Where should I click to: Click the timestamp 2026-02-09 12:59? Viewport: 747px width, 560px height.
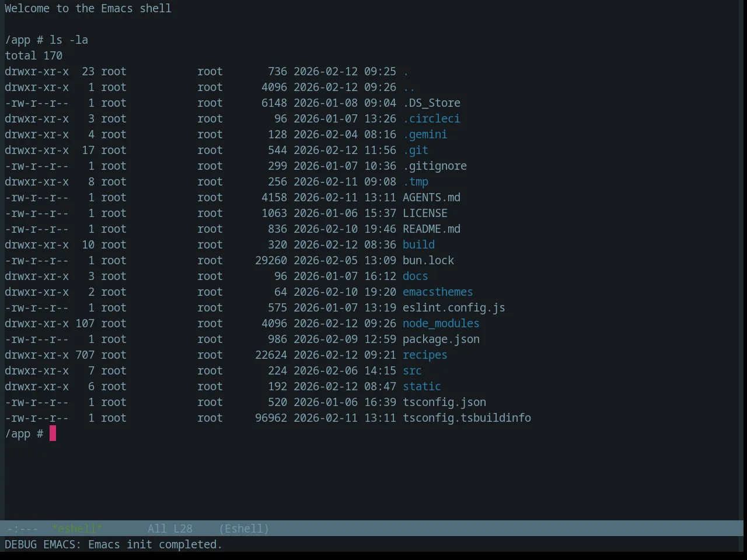click(345, 339)
